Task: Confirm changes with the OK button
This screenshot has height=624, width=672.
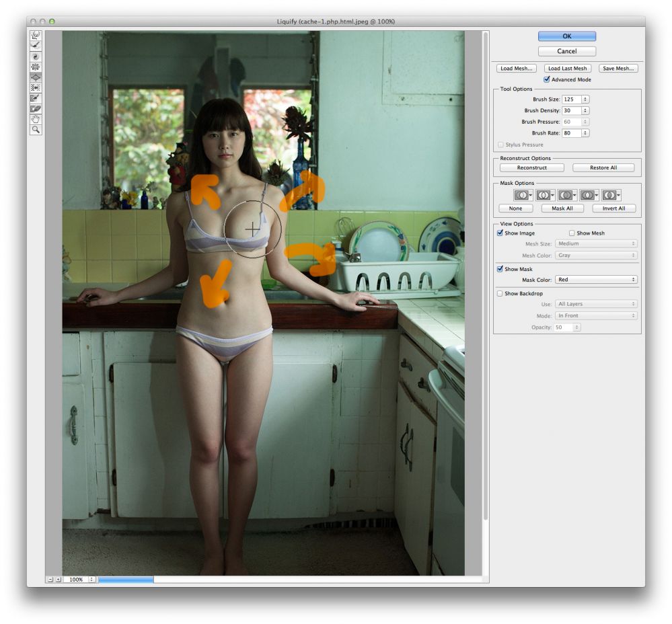Action: click(x=566, y=36)
